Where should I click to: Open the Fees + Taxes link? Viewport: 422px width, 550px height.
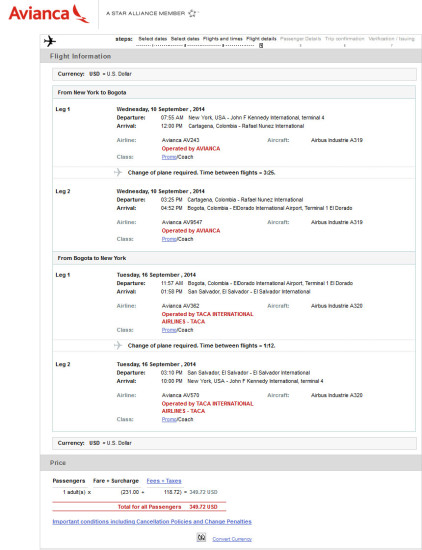point(164,481)
